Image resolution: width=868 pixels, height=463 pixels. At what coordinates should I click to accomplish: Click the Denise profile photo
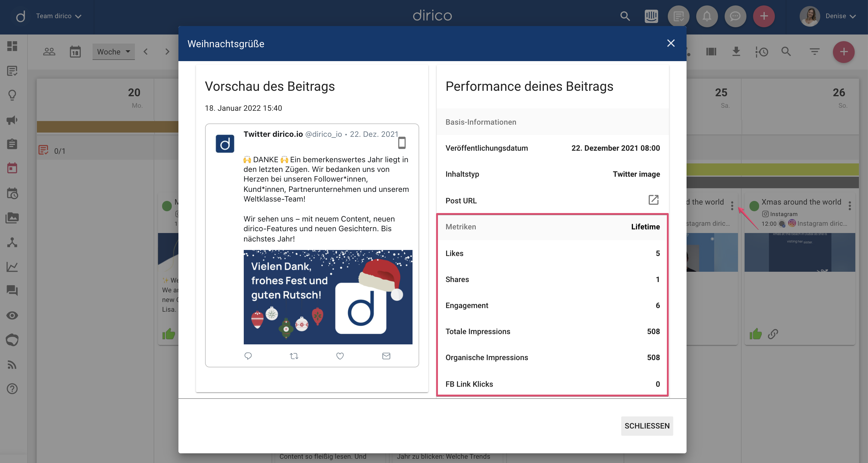click(809, 16)
